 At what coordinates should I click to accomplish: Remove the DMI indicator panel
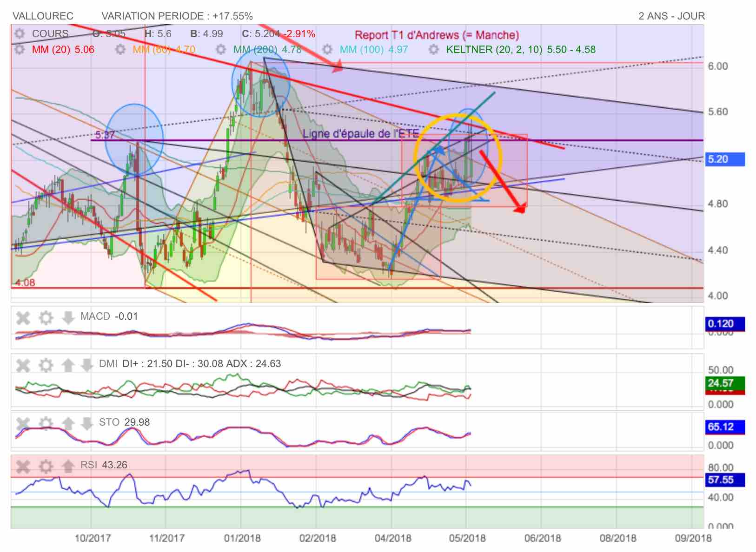tap(23, 365)
